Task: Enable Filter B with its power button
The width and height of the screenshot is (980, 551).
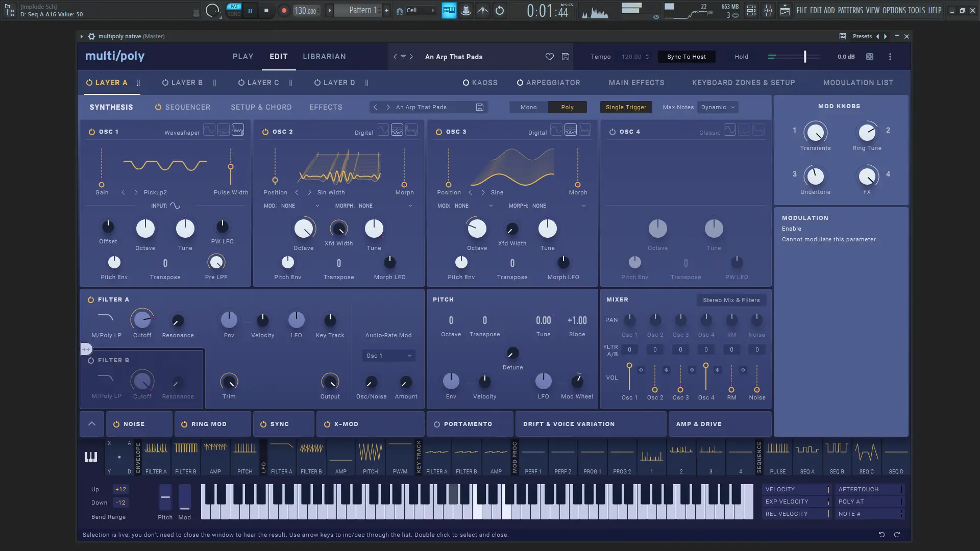Action: pyautogui.click(x=91, y=360)
